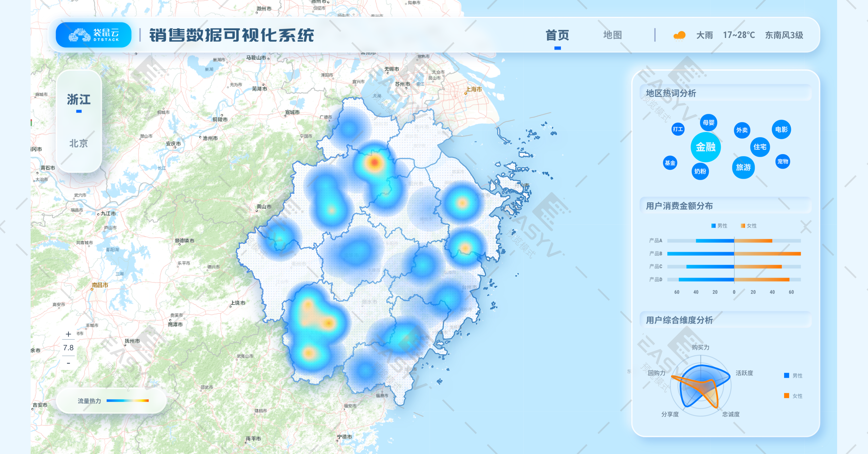
Task: Open the 地图 tab
Action: [x=612, y=35]
